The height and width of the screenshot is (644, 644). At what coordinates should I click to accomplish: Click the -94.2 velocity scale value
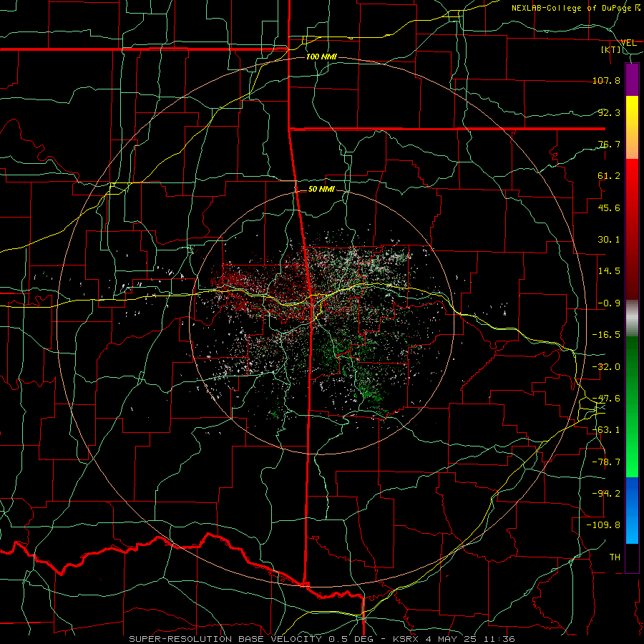pyautogui.click(x=606, y=494)
